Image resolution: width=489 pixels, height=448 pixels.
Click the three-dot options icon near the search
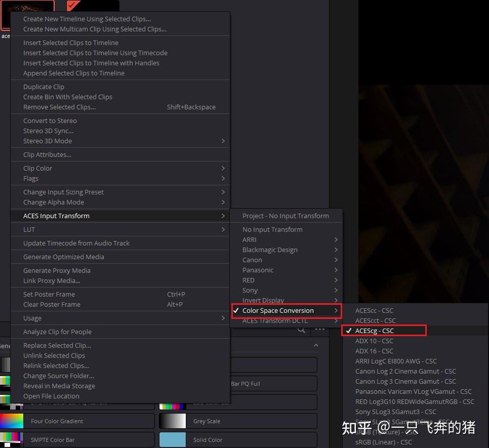[319, 329]
